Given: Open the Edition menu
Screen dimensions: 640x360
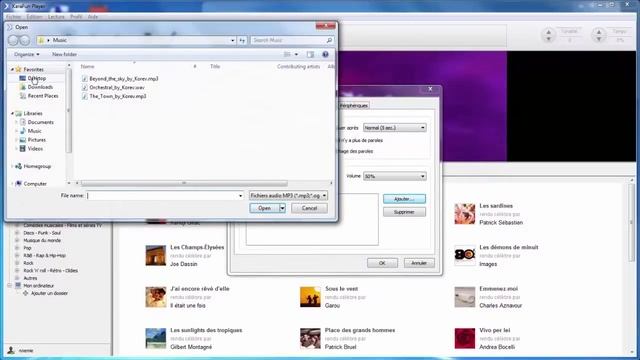Looking at the screenshot, I should [x=34, y=17].
